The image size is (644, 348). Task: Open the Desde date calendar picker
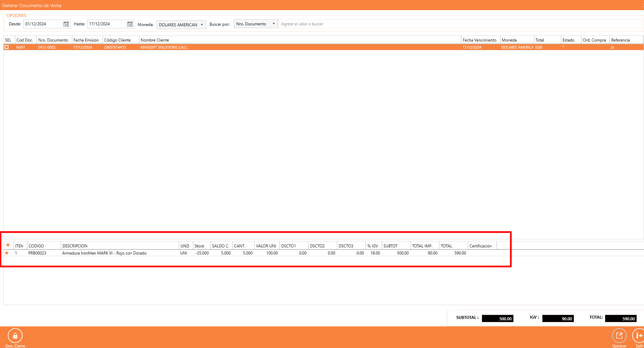point(66,24)
